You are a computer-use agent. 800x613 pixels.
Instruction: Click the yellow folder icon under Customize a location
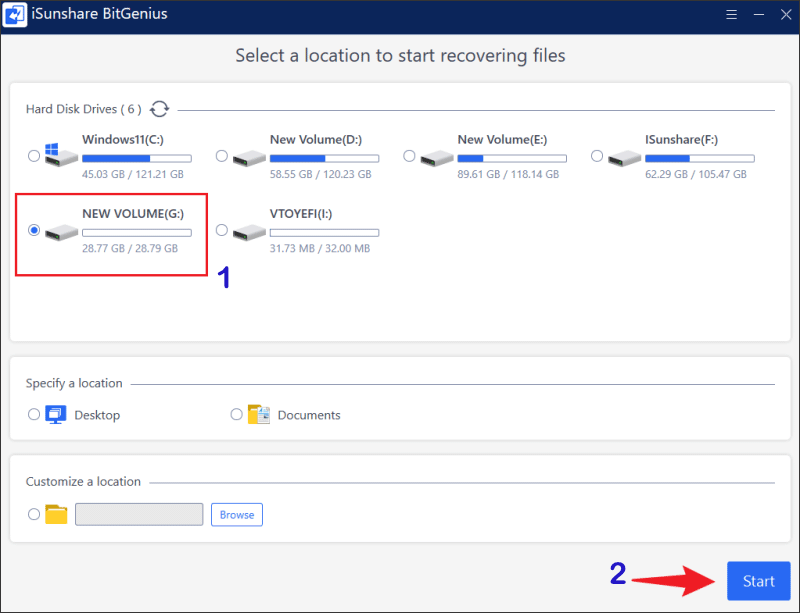click(56, 514)
